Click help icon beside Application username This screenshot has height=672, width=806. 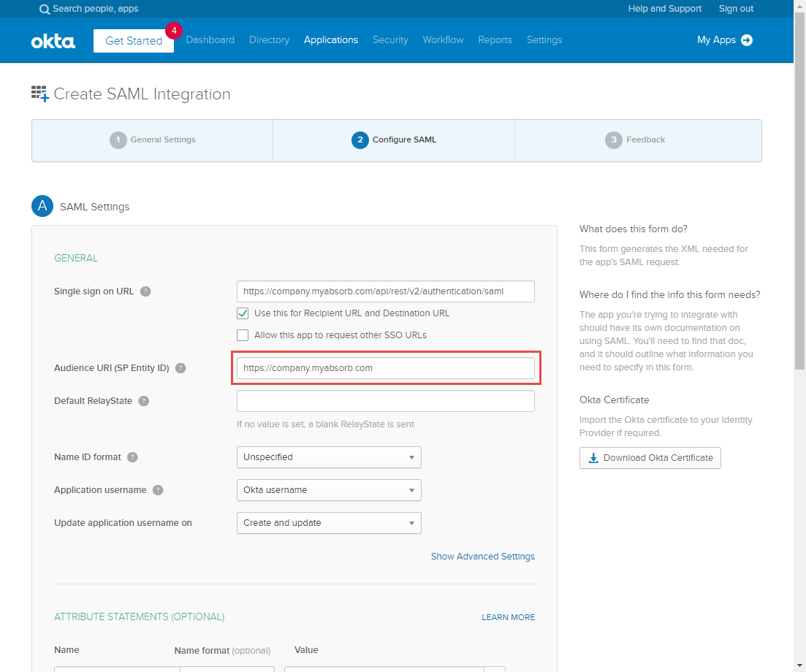coord(158,490)
